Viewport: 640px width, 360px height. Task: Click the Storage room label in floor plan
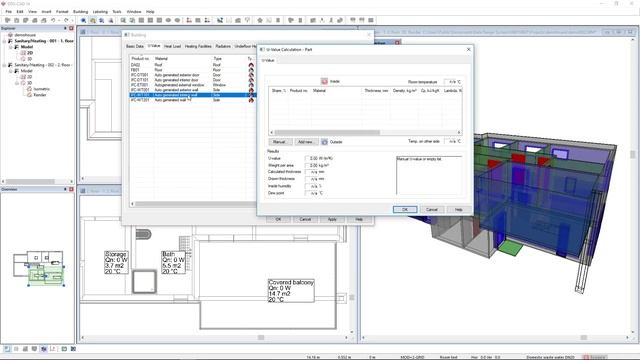pos(116,262)
